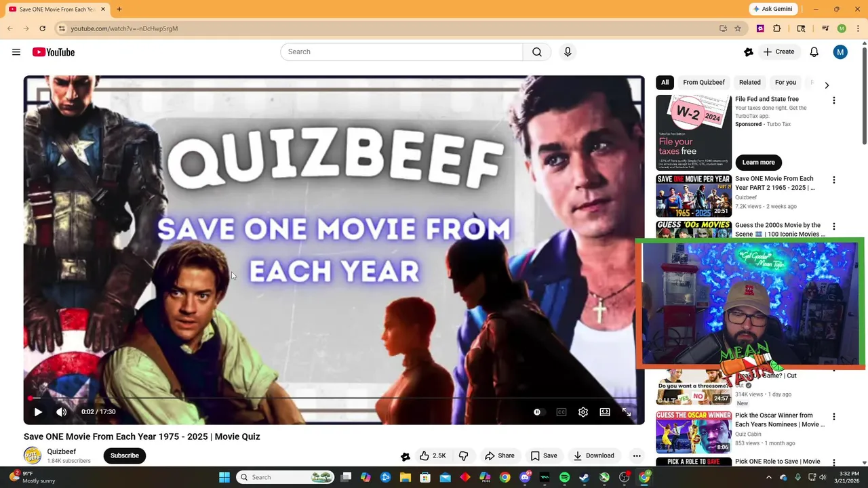The width and height of the screenshot is (868, 488).
Task: Click the browser address bar URL
Action: 124,28
